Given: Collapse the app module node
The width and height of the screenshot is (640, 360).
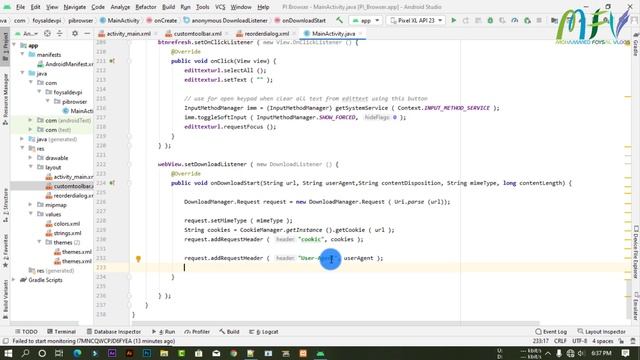Looking at the screenshot, I should click(x=15, y=45).
